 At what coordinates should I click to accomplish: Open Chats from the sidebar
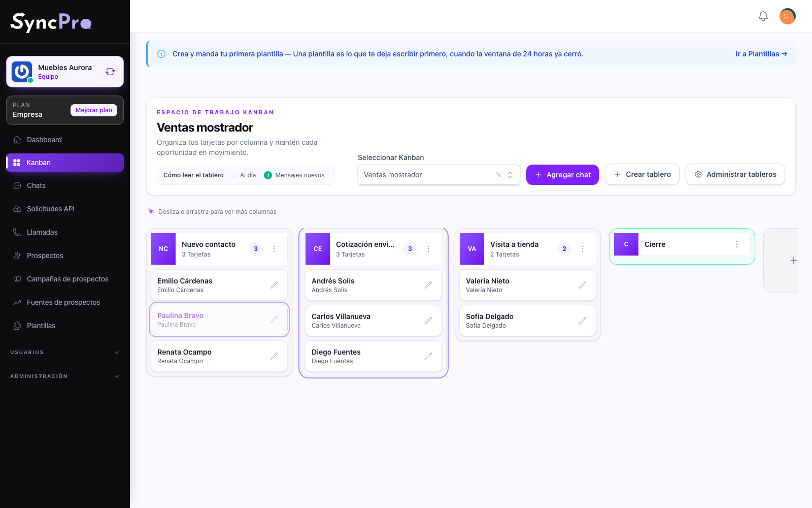tap(65, 185)
